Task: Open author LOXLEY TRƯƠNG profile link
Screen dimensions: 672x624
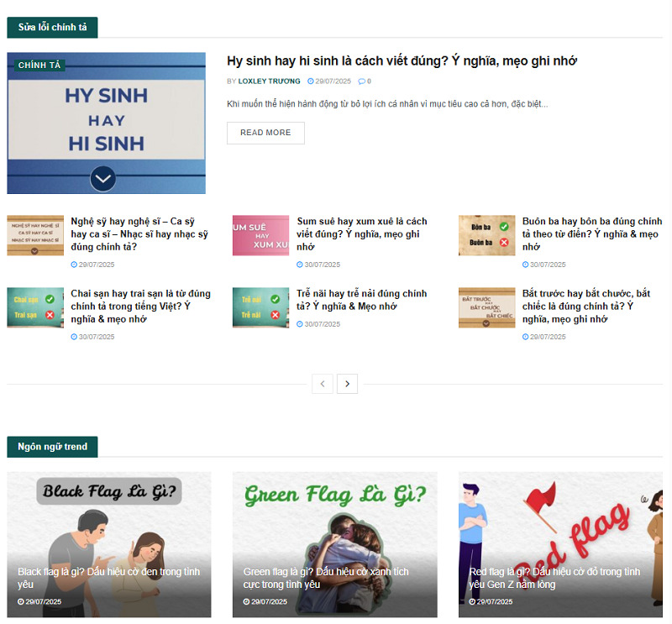Action: [x=269, y=81]
